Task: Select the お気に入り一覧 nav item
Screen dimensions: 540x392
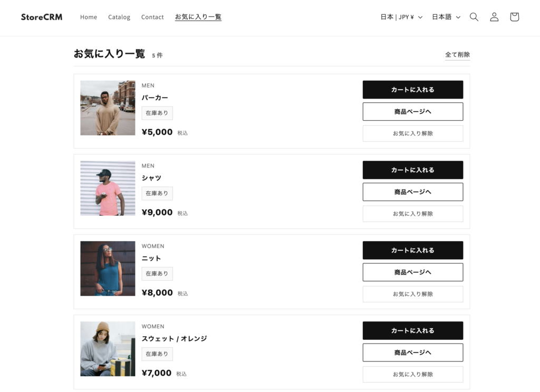Action: click(x=198, y=17)
